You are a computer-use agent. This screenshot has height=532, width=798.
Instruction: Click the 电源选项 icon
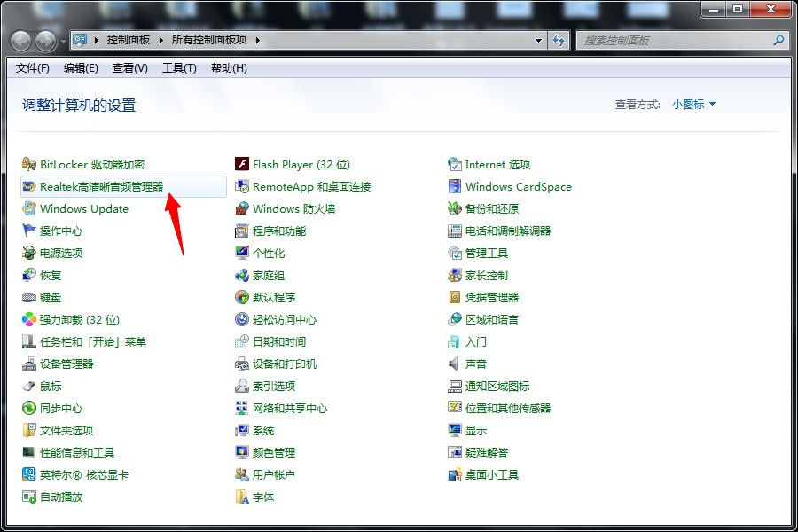[x=29, y=253]
